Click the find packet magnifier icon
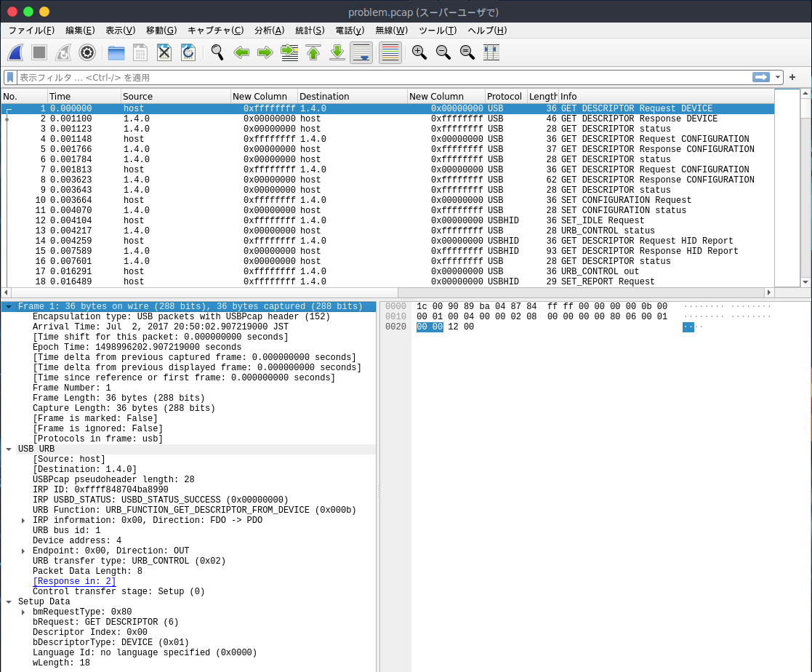 tap(217, 52)
